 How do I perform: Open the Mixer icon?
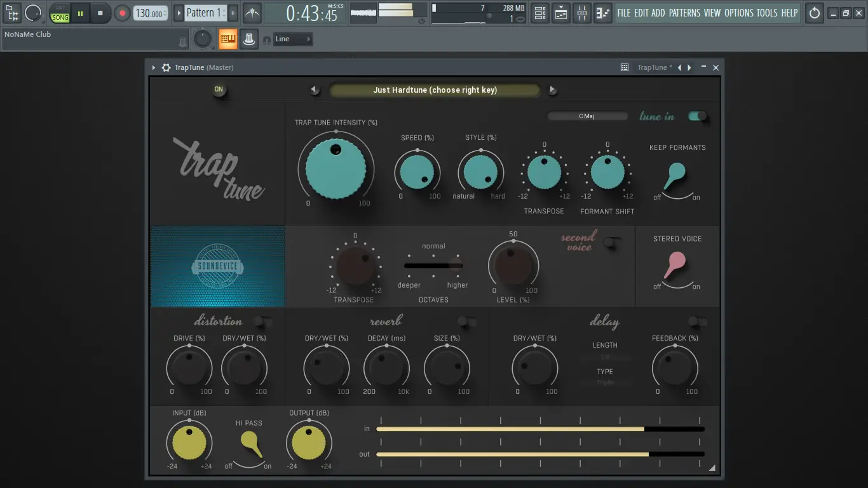[x=581, y=13]
